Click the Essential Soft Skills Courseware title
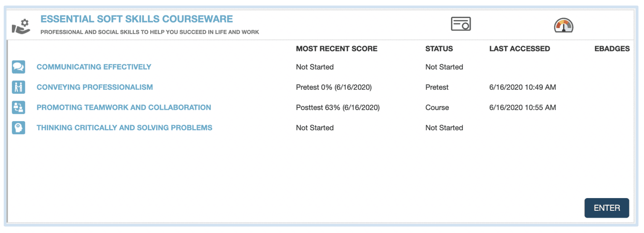This screenshot has height=233, width=644. coord(137,19)
